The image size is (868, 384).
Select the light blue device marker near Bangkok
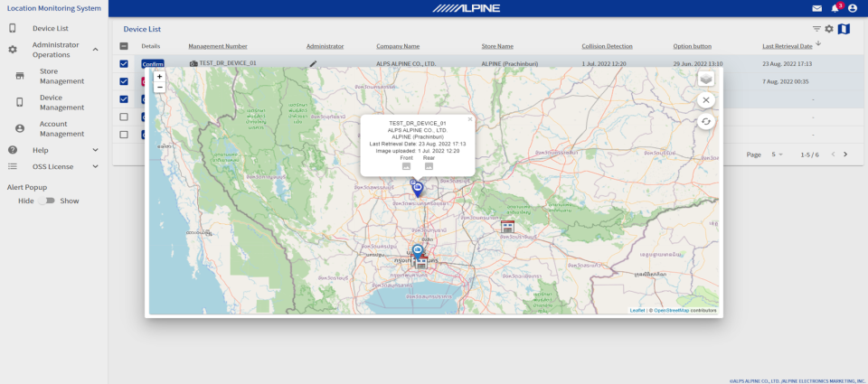pos(418,250)
